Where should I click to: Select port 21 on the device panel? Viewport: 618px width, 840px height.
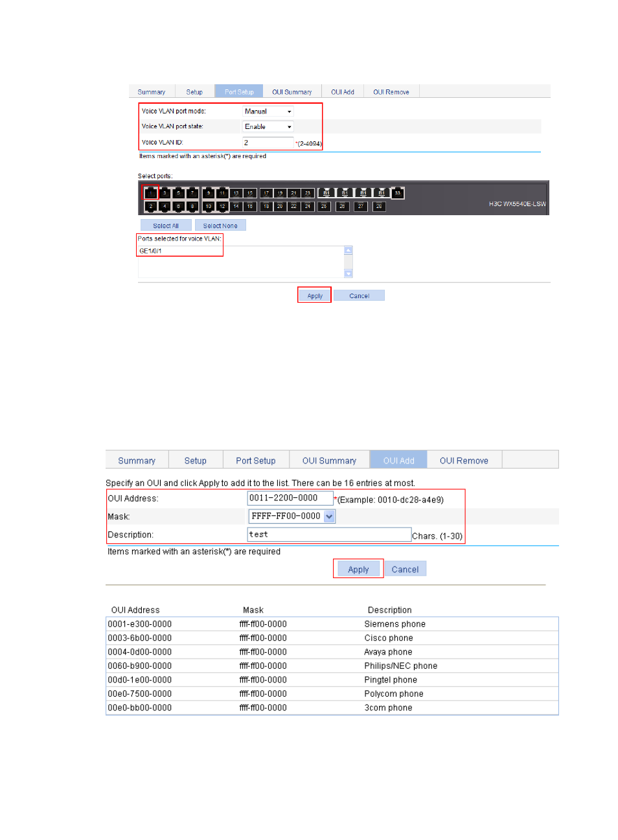coord(293,193)
